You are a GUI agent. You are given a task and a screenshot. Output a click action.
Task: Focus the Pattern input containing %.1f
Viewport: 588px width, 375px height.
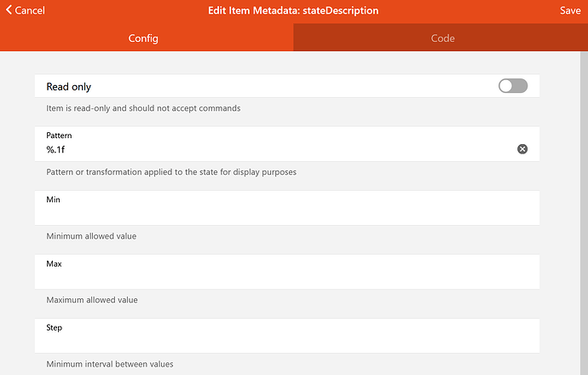(x=273, y=150)
